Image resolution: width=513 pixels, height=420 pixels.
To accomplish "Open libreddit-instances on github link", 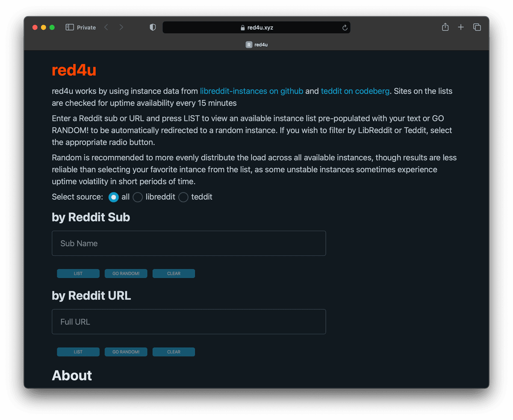I will tap(252, 91).
